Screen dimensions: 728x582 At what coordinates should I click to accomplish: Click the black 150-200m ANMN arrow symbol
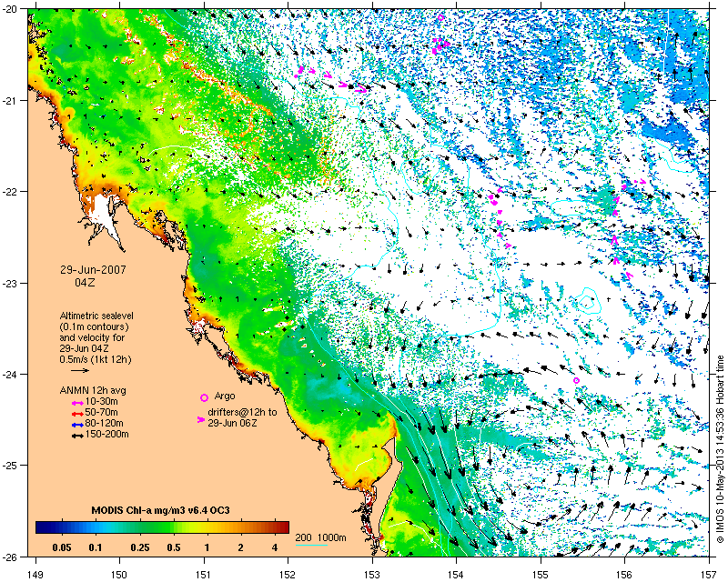click(77, 436)
